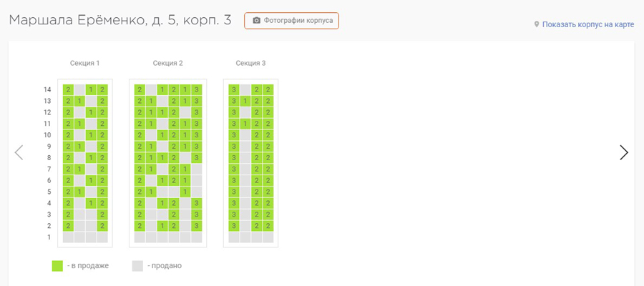This screenshot has width=644, height=286.
Task: Select the Секция 3 heading
Action: coord(250,63)
